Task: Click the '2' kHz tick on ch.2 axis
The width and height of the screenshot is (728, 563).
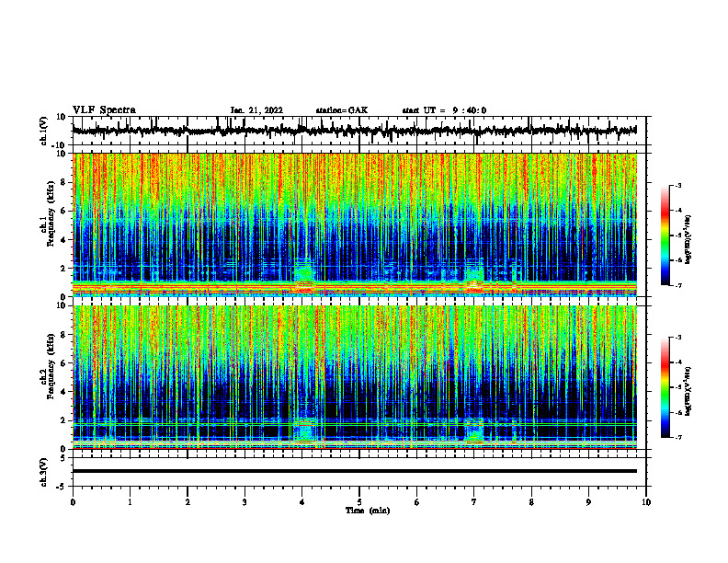Action: (64, 420)
